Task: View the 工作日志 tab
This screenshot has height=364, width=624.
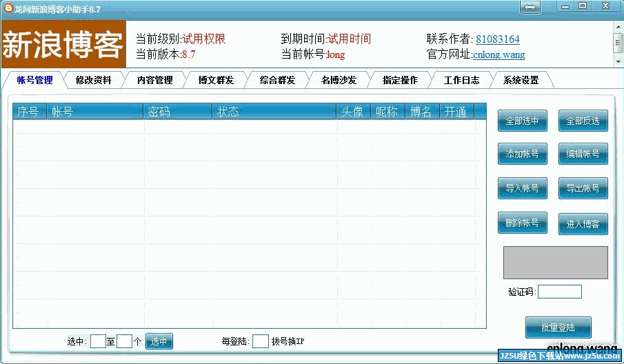Action: point(461,80)
